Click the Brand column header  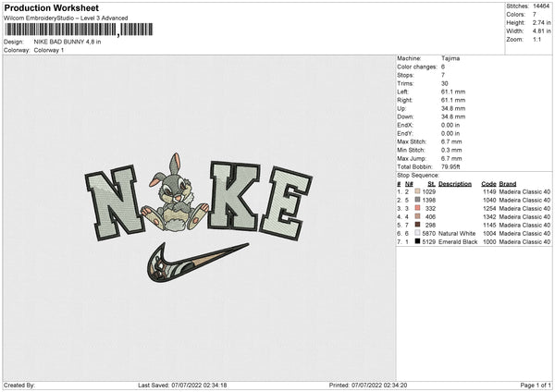[508, 184]
